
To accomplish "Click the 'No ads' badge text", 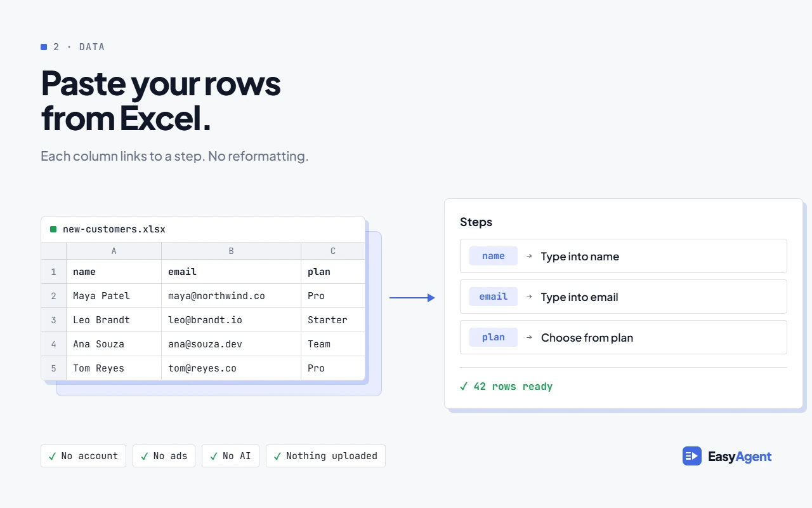I will [171, 456].
